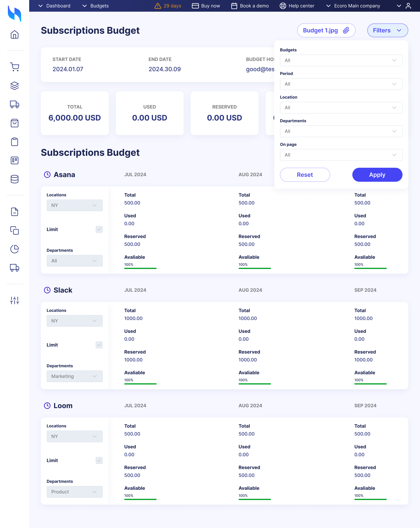Open the Period dropdown in Filters panel

[341, 84]
